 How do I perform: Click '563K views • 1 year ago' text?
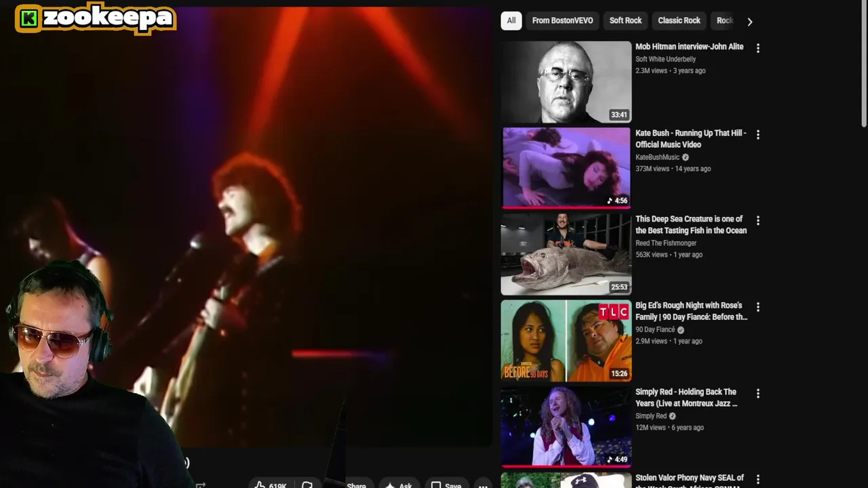coord(669,255)
